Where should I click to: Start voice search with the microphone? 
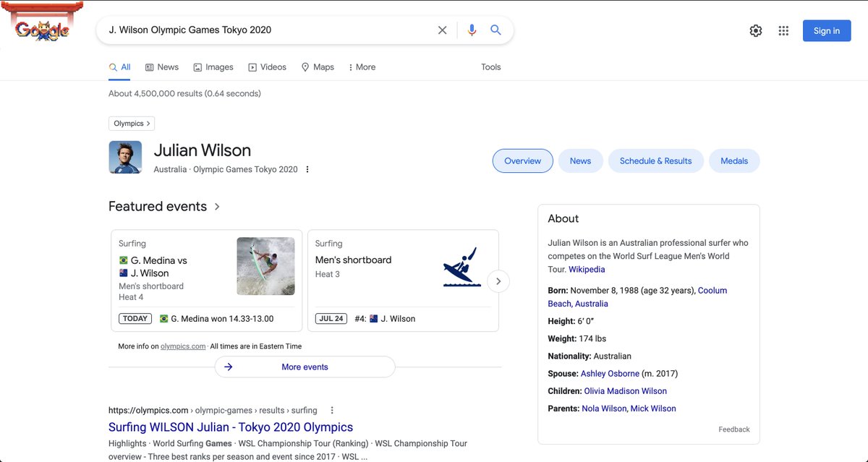(x=472, y=30)
